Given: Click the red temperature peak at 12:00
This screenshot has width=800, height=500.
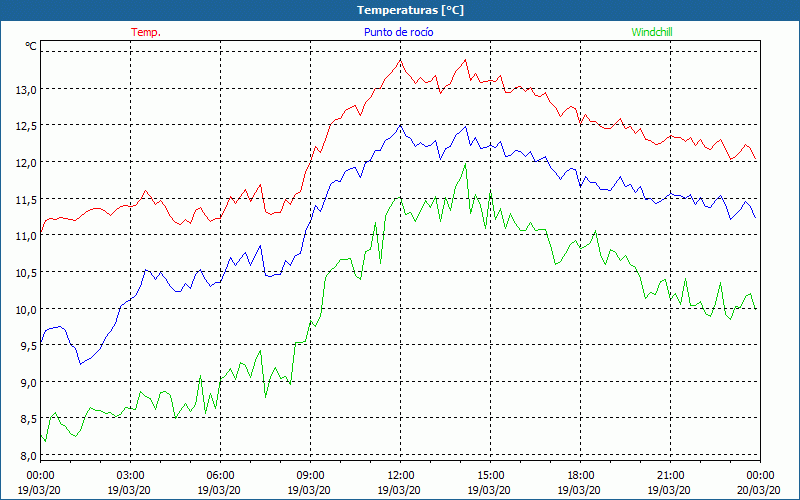Looking at the screenshot, I should coord(401,60).
